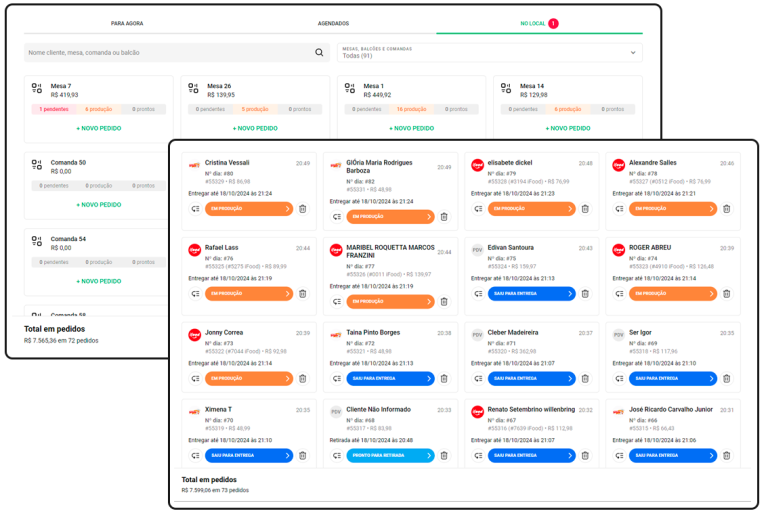Click the Comanda 50 table icon
This screenshot has height=526, width=768.
pyautogui.click(x=37, y=165)
